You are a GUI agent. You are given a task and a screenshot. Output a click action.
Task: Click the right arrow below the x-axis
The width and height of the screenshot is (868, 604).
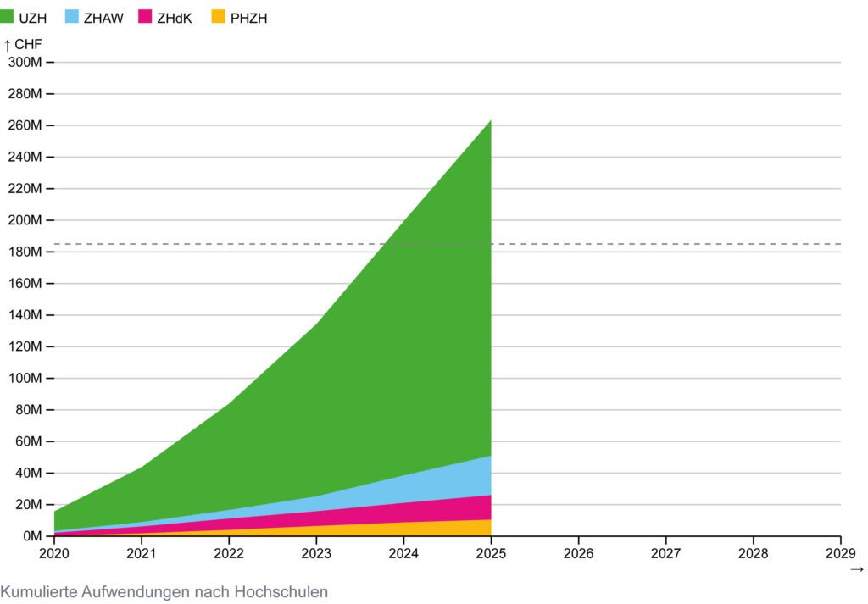click(856, 569)
